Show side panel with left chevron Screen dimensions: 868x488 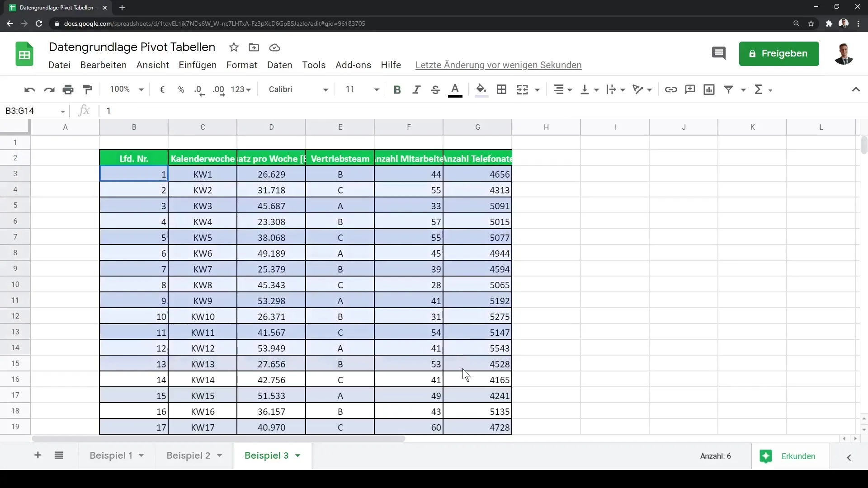pyautogui.click(x=849, y=457)
